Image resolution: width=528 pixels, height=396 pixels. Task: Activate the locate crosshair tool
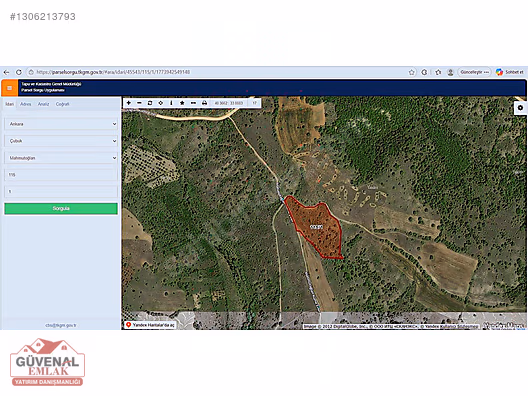pos(161,103)
